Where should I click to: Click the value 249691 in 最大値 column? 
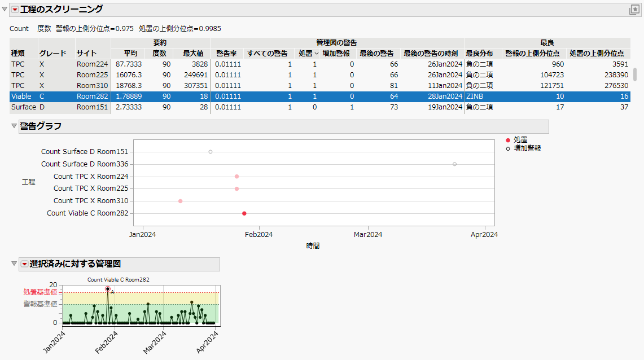pyautogui.click(x=195, y=74)
